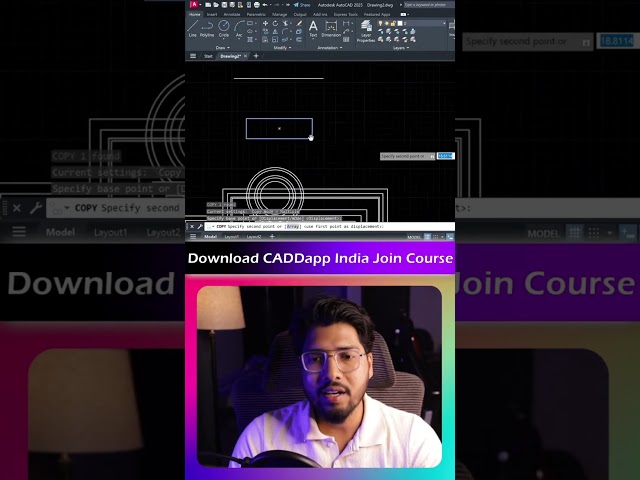Switch to the Parametric ribbon tab

pos(256,14)
